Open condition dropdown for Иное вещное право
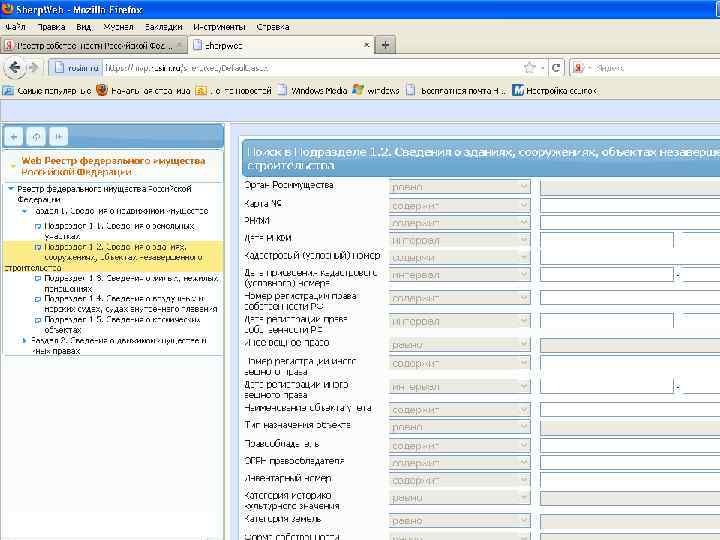The height and width of the screenshot is (540, 720). click(x=460, y=344)
